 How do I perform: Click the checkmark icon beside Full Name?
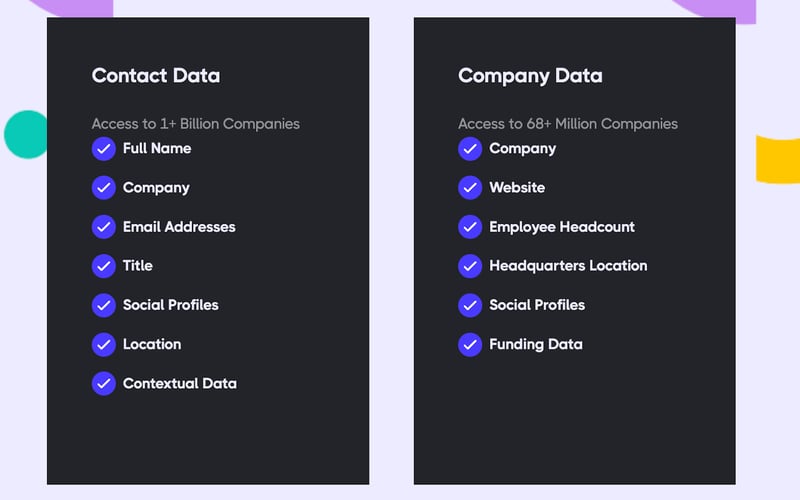coord(104,149)
